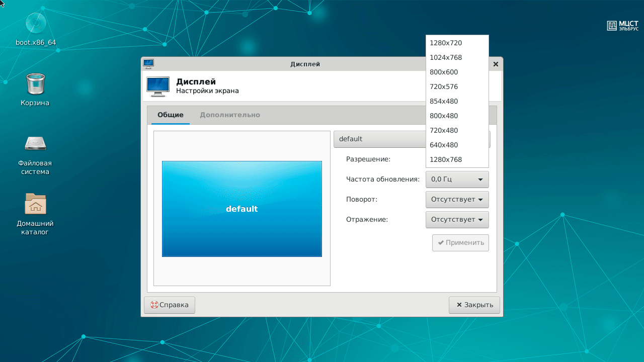Screen dimensions: 644x362
Task: Click the Закрыть button
Action: 474,305
